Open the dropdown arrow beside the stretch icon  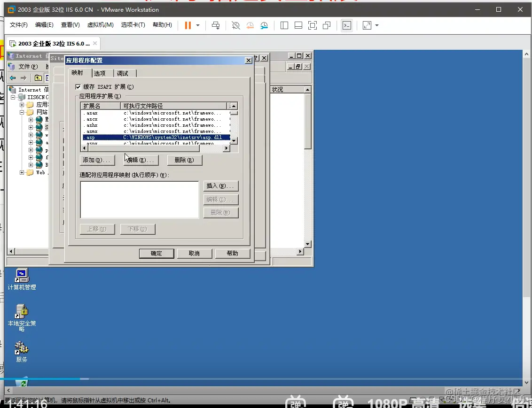click(x=377, y=25)
